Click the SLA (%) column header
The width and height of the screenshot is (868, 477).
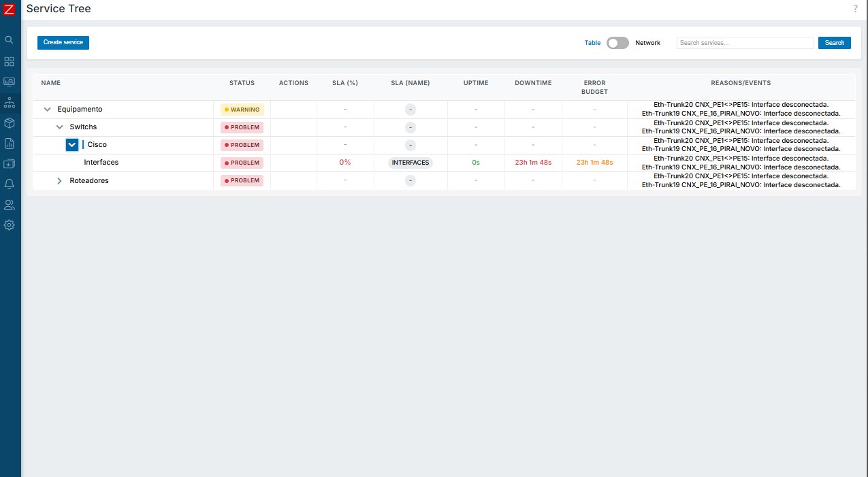[x=345, y=83]
